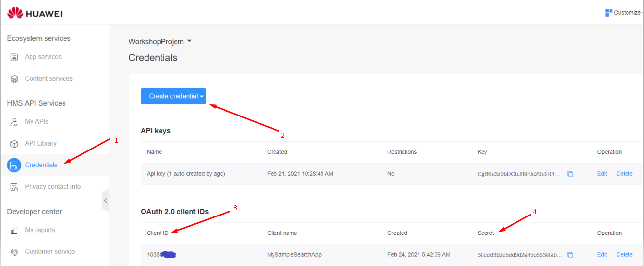
Task: Click the App services sidebar icon
Action: click(15, 57)
